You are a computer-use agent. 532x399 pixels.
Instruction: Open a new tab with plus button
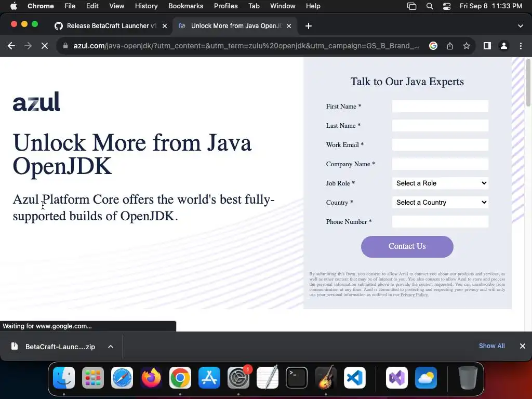tap(309, 26)
